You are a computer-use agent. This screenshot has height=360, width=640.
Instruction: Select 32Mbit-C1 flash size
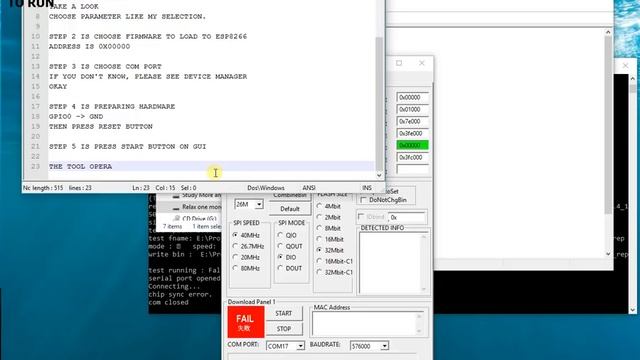pos(335,272)
